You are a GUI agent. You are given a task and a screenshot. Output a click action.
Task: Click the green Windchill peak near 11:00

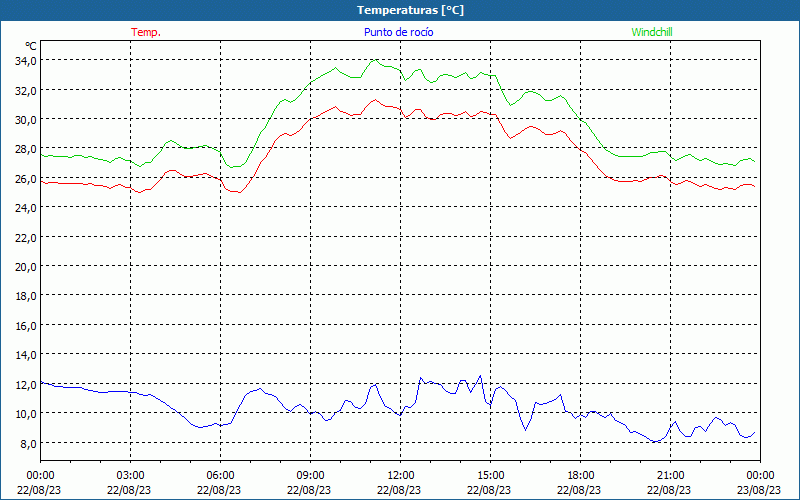375,60
